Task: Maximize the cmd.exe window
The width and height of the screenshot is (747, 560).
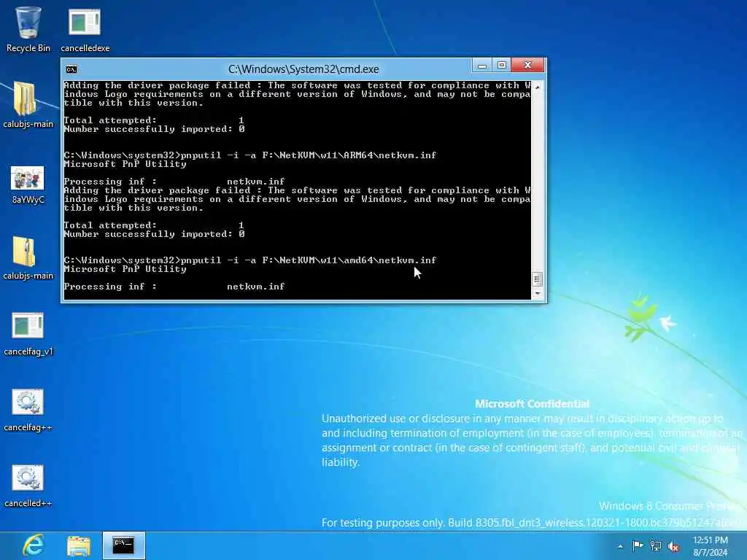Action: 502,65
